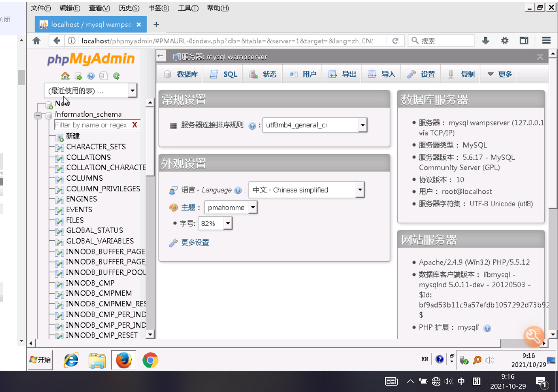Screen dimensions: 558x392
Task: Click the double-arrow icon on server bar right
Action: tap(540, 57)
